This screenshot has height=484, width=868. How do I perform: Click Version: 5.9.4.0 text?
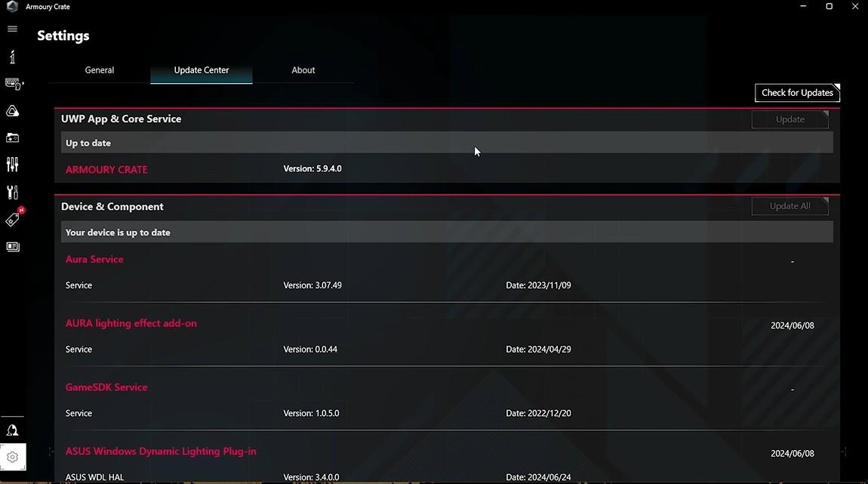click(312, 168)
